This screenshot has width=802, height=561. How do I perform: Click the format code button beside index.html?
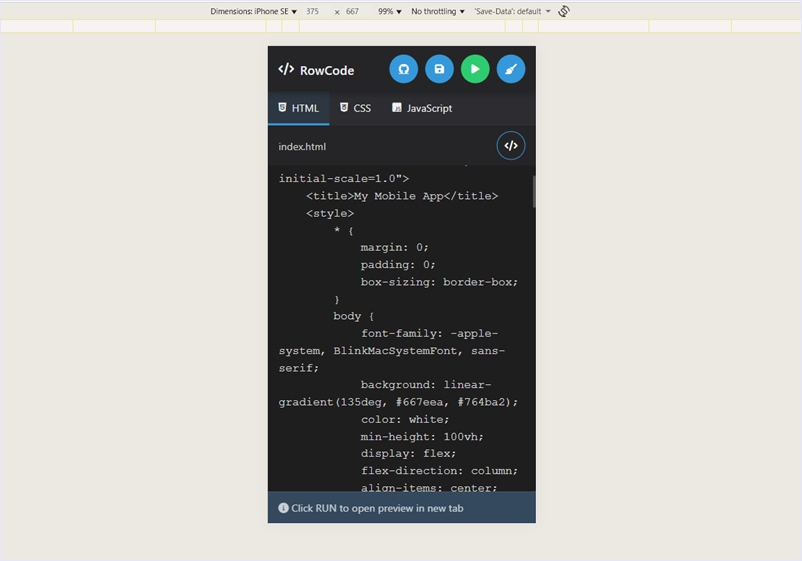tap(511, 146)
